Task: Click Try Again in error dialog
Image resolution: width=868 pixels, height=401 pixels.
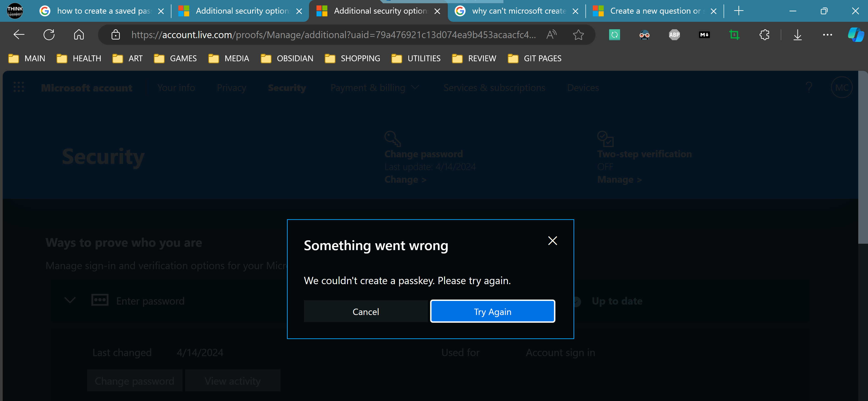Action: click(492, 311)
